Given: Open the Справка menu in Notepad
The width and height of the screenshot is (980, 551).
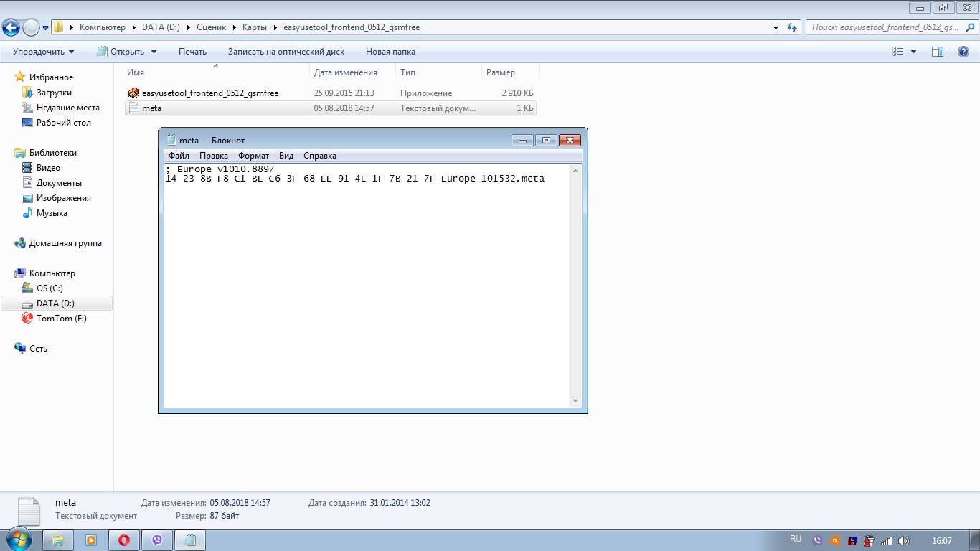Looking at the screenshot, I should pos(320,156).
